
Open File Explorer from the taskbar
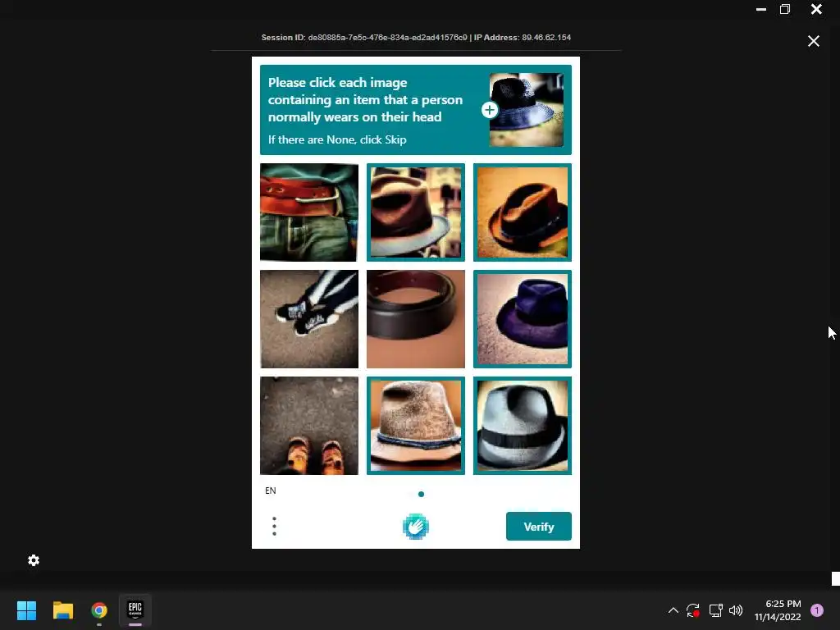click(x=63, y=610)
